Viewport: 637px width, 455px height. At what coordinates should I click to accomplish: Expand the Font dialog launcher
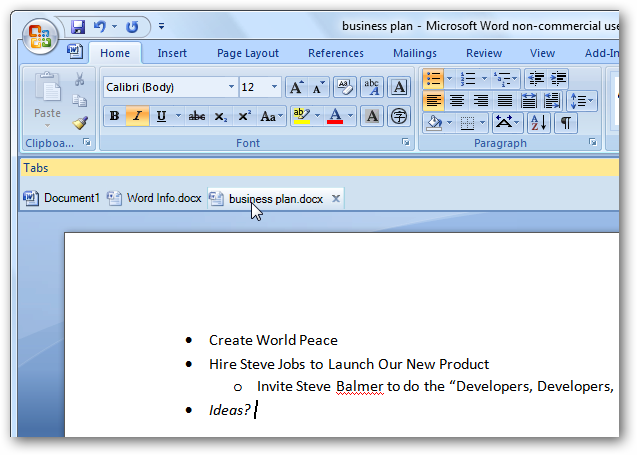coord(406,143)
